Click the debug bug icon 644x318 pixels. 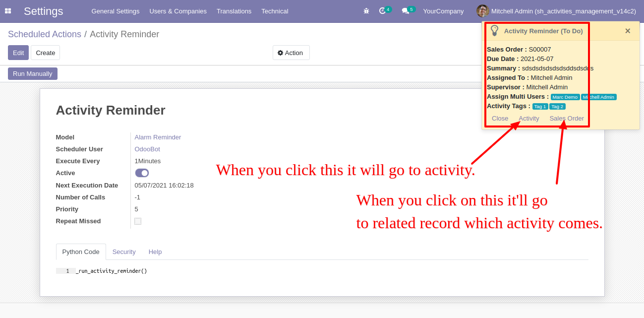pos(366,11)
